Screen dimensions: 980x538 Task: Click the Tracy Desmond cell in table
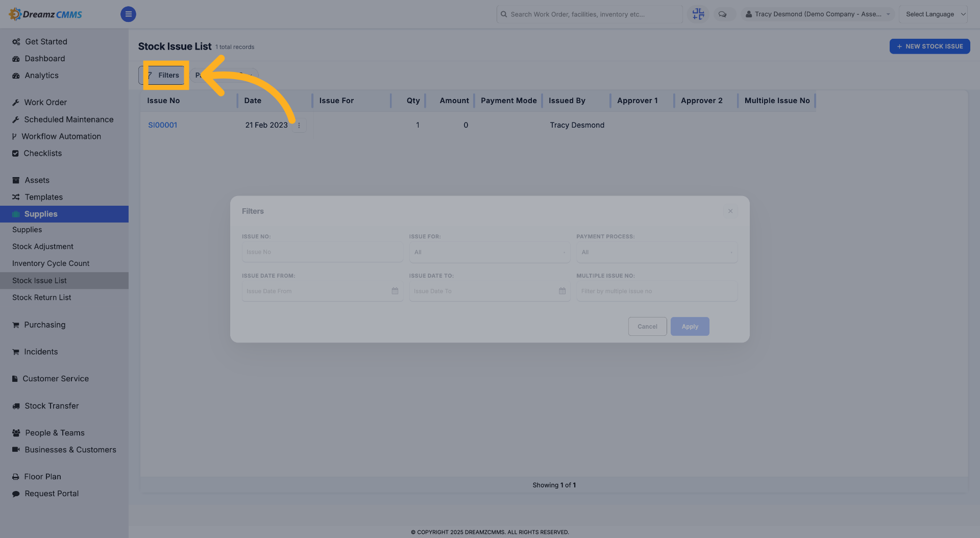coord(577,125)
